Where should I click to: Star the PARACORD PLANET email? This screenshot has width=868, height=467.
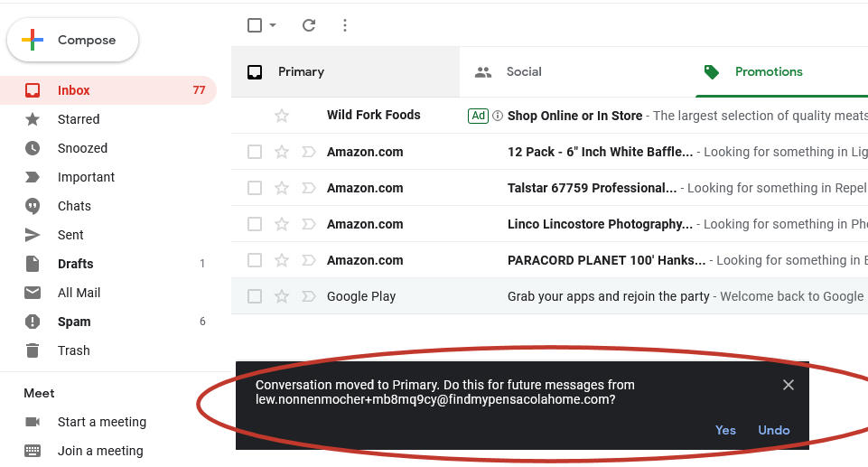click(x=282, y=259)
